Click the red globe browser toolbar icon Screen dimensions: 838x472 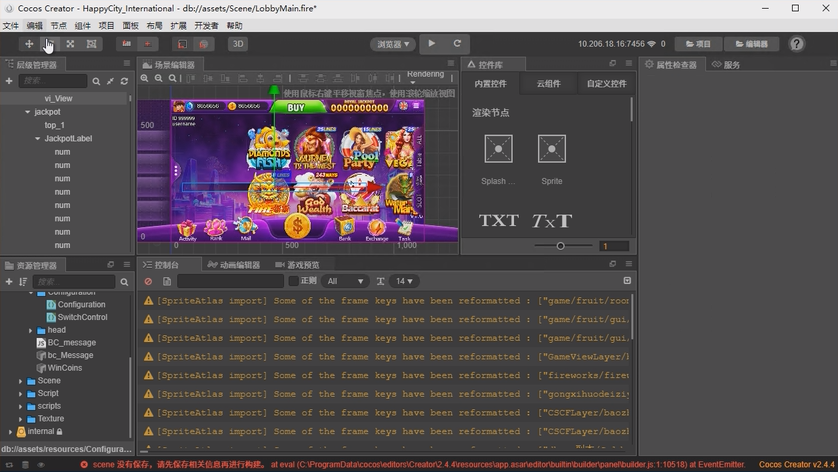click(x=203, y=44)
